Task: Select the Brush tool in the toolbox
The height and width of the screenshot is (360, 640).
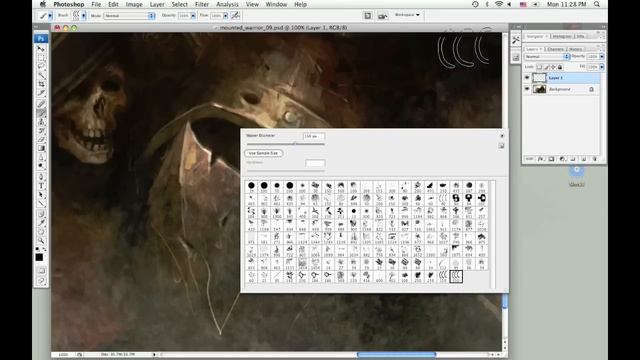Action: pos(41,113)
